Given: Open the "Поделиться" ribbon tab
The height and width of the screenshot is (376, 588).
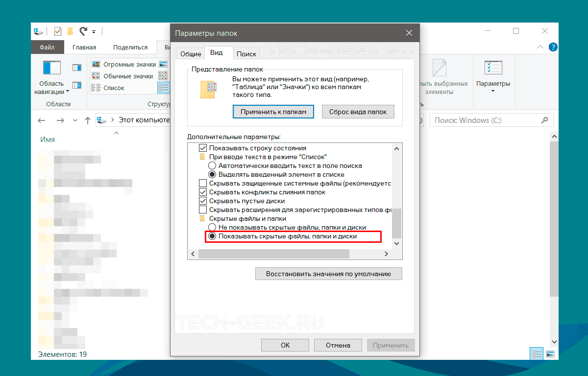Looking at the screenshot, I should [x=130, y=47].
